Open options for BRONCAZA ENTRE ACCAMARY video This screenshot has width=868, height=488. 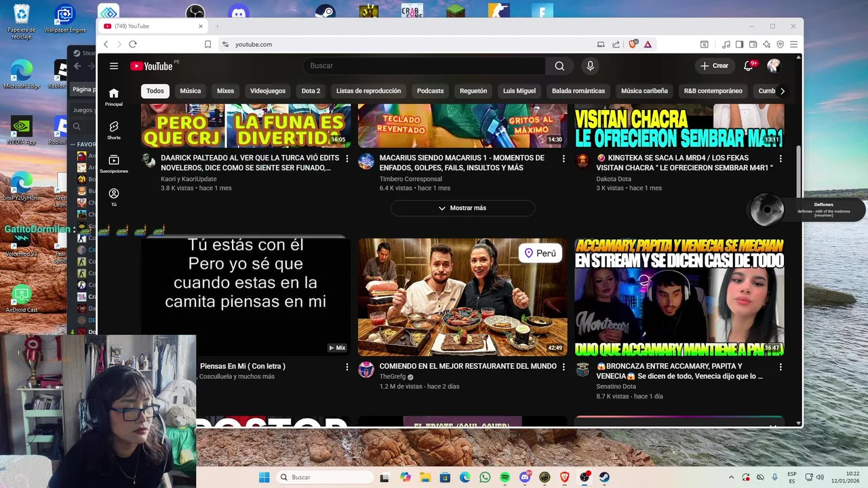(x=781, y=367)
